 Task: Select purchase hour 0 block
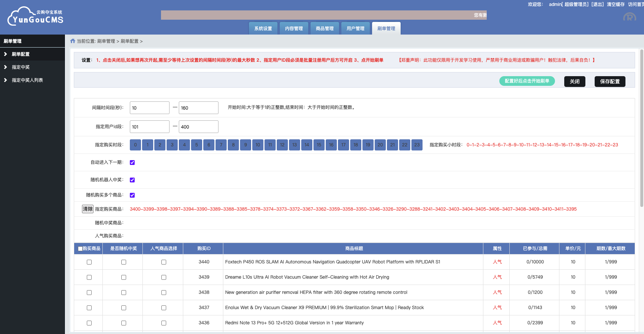135,145
